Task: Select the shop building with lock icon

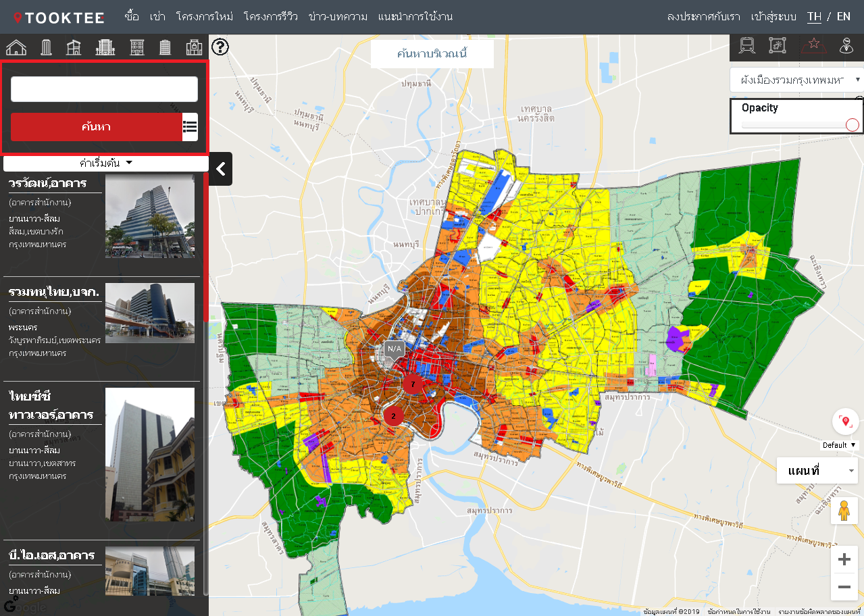Action: click(194, 47)
